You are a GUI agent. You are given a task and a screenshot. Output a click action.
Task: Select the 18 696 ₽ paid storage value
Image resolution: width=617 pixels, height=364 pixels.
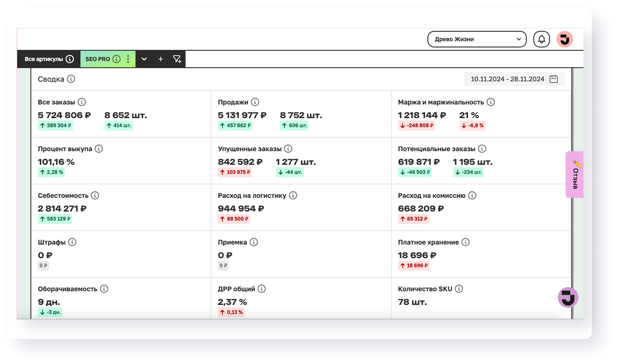click(417, 255)
